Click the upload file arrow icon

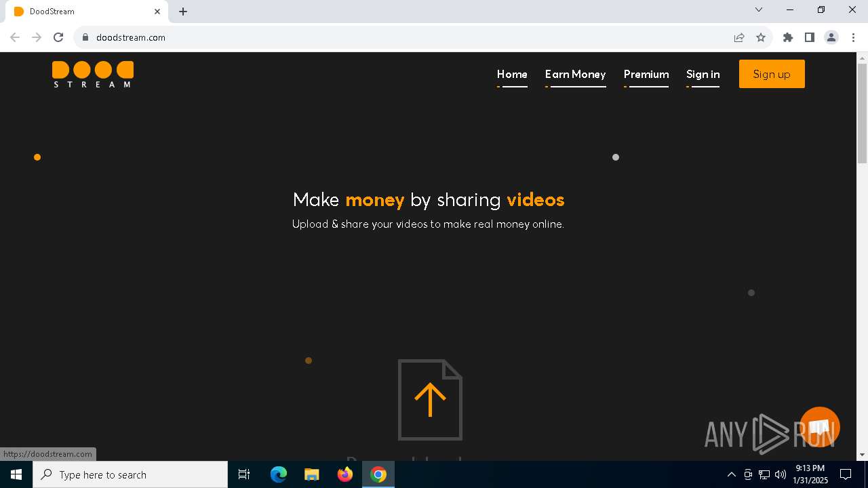point(430,400)
